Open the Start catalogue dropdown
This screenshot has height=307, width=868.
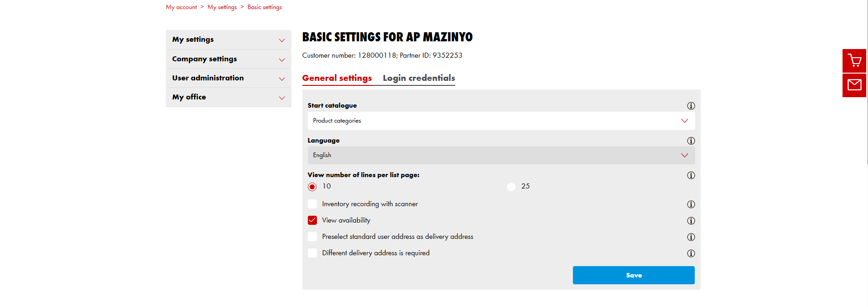[x=501, y=121]
